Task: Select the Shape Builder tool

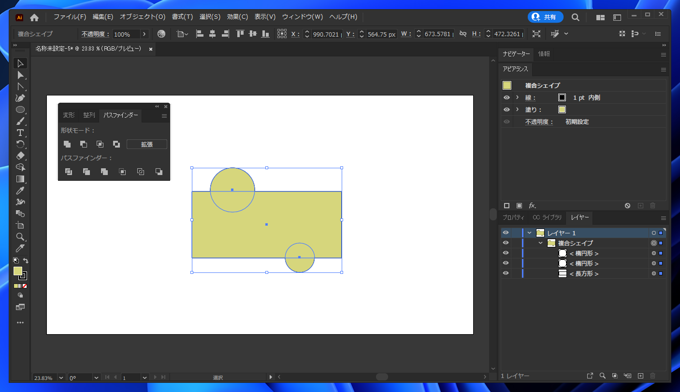Action: pos(20,167)
